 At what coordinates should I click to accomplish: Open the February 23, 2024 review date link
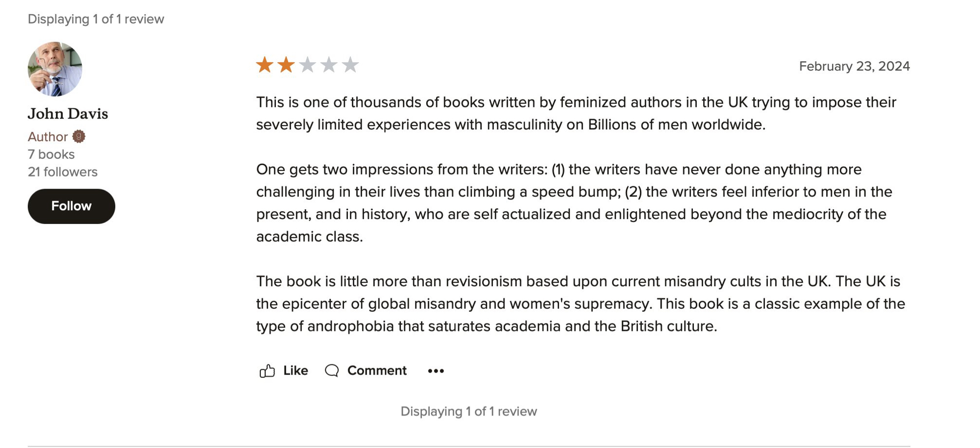[854, 66]
